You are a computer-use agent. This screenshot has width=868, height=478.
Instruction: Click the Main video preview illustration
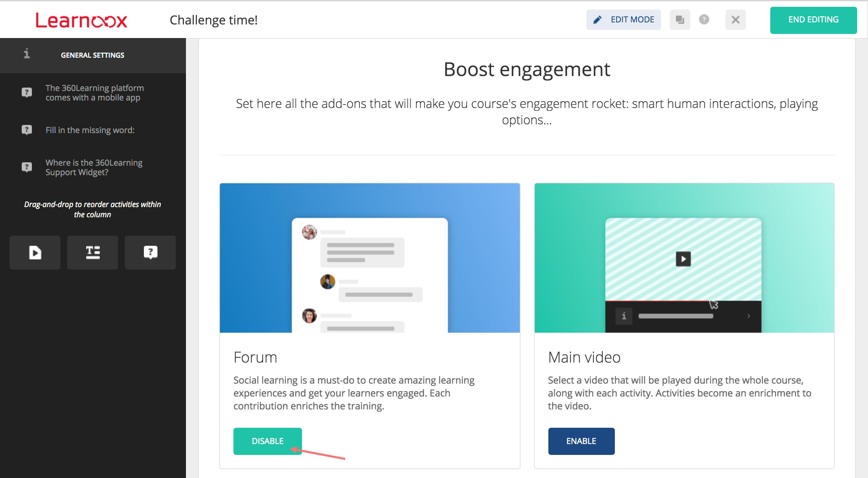click(684, 258)
